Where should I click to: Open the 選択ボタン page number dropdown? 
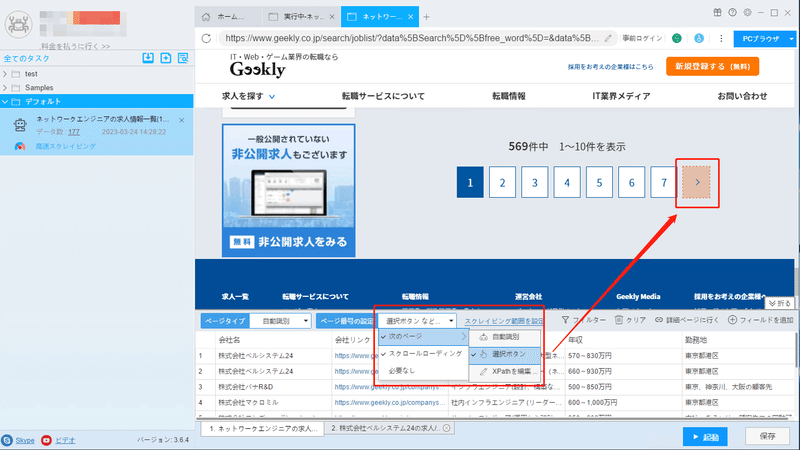(x=417, y=321)
